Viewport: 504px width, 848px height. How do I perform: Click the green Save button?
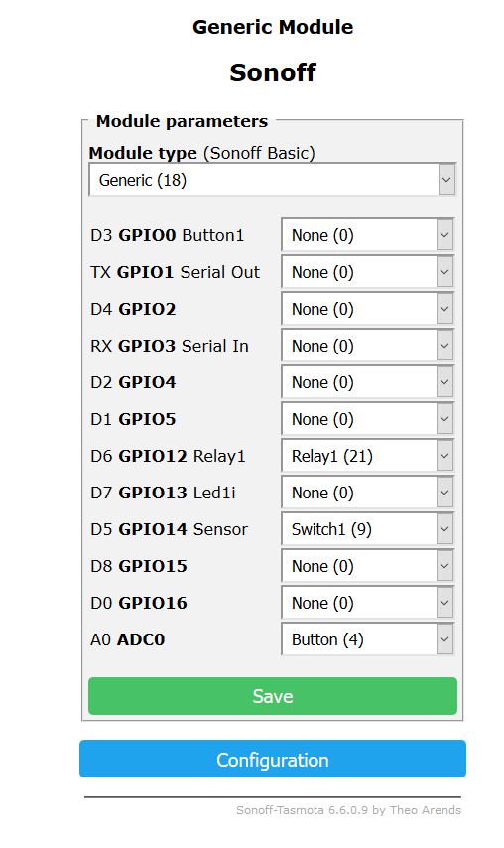point(273,696)
